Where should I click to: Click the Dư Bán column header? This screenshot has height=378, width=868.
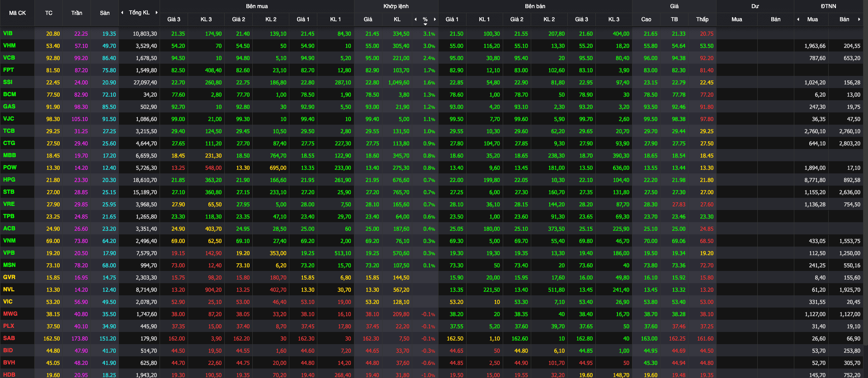click(775, 19)
